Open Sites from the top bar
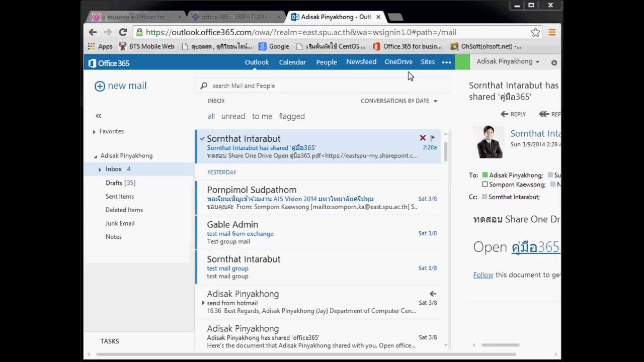Screen dimensions: 644x362 428,62
